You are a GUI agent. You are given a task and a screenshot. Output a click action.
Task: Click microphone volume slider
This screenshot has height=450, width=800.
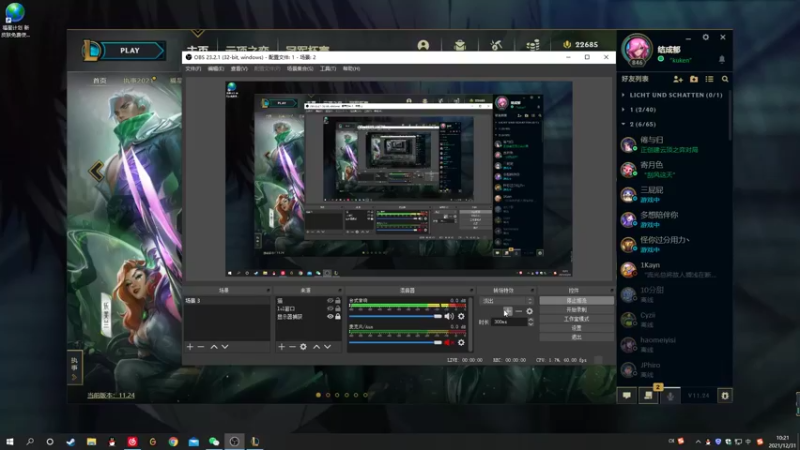point(395,342)
